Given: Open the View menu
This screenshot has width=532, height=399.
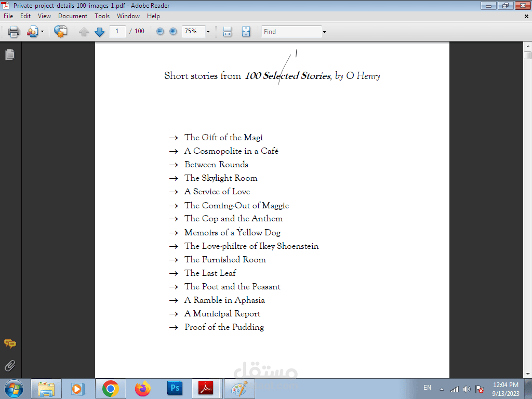Looking at the screenshot, I should point(44,16).
